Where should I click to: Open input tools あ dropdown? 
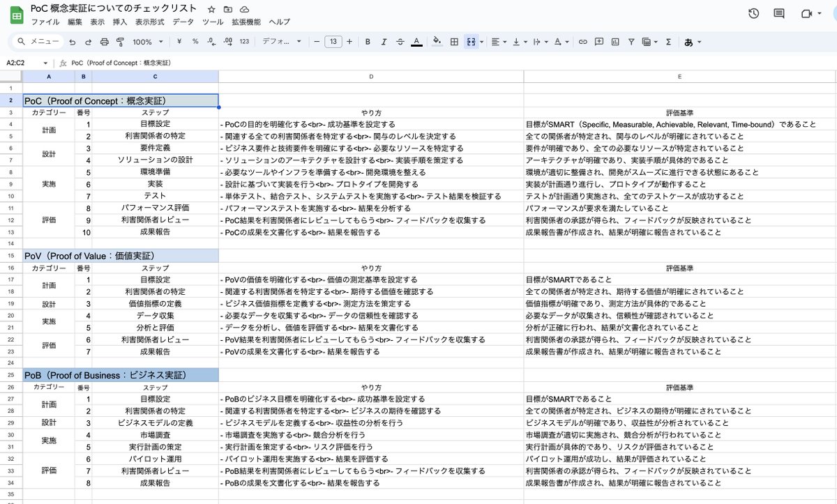click(x=693, y=42)
